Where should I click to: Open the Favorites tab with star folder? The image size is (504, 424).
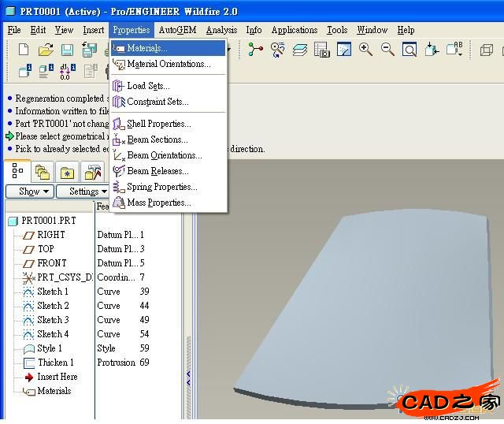pyautogui.click(x=68, y=171)
